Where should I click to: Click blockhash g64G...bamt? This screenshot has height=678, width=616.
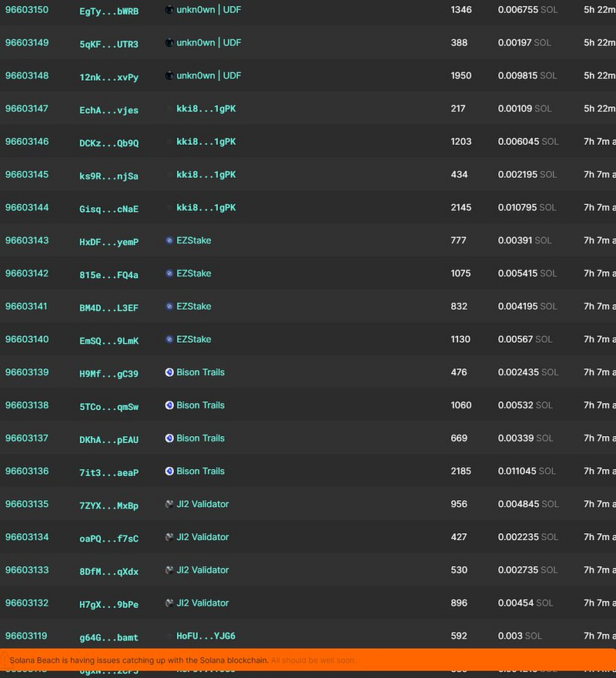(109, 637)
